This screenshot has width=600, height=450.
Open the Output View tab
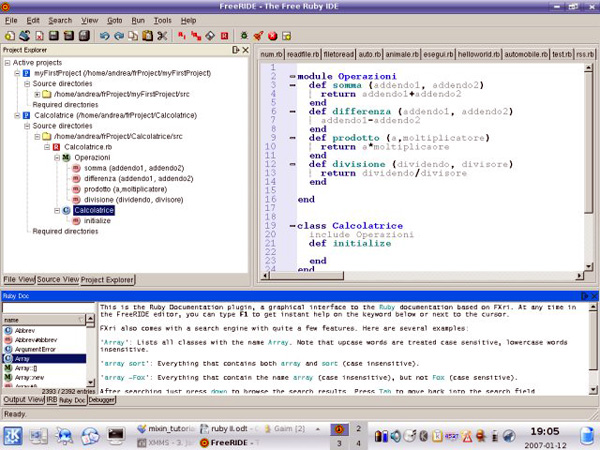(24, 399)
